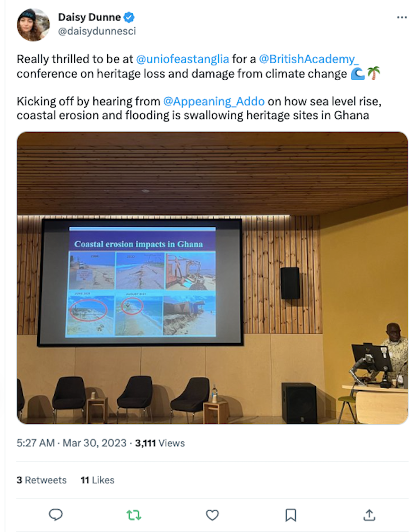Click the @daisydunnesci handle

97,31
